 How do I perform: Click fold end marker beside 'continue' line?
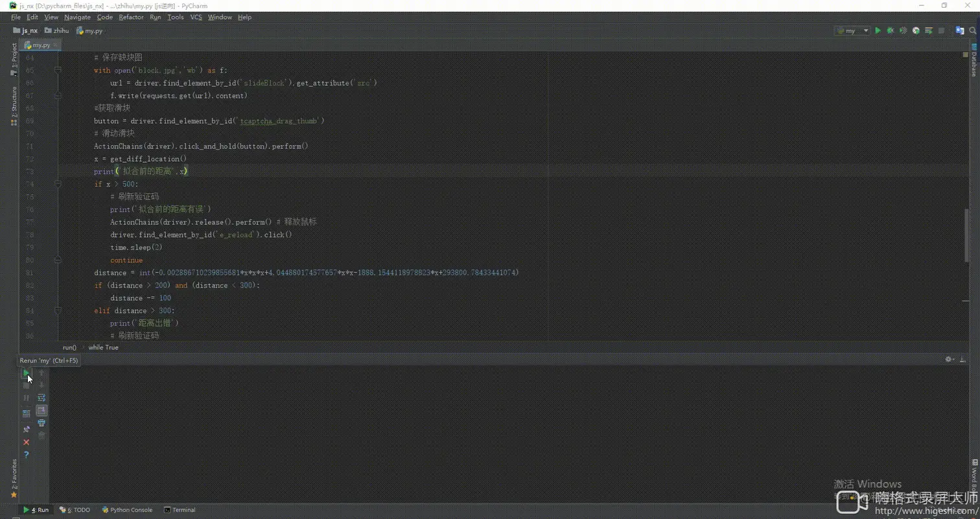point(58,260)
